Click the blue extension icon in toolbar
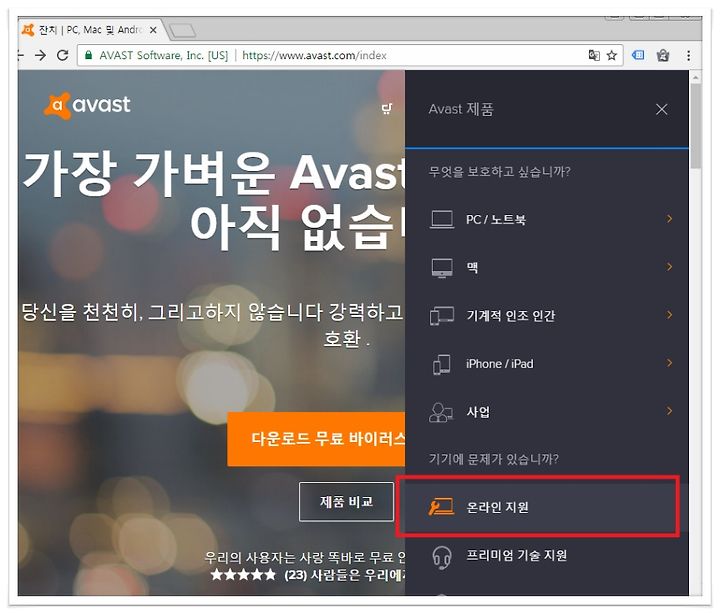Viewport: 720px width, 613px height. [x=638, y=56]
